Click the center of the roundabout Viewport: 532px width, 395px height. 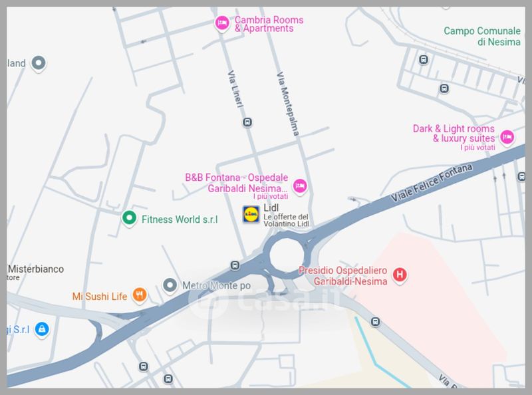[287, 255]
